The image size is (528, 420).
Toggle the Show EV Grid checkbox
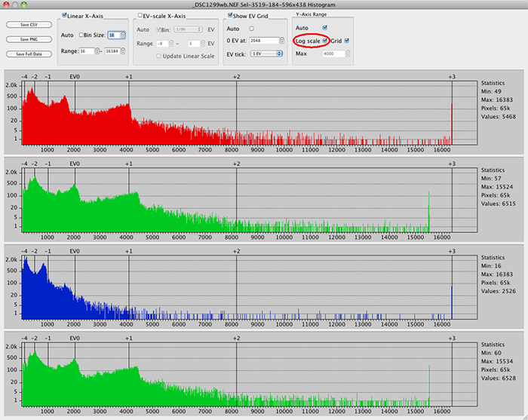[230, 15]
